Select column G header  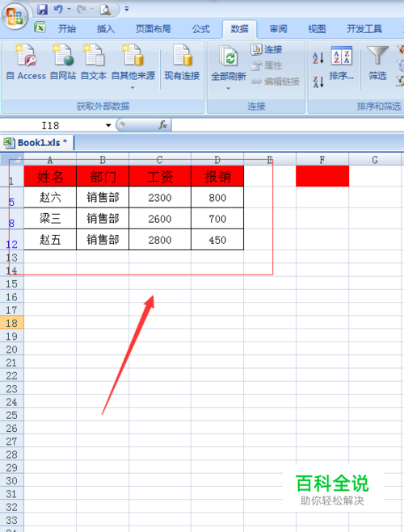[x=375, y=160]
